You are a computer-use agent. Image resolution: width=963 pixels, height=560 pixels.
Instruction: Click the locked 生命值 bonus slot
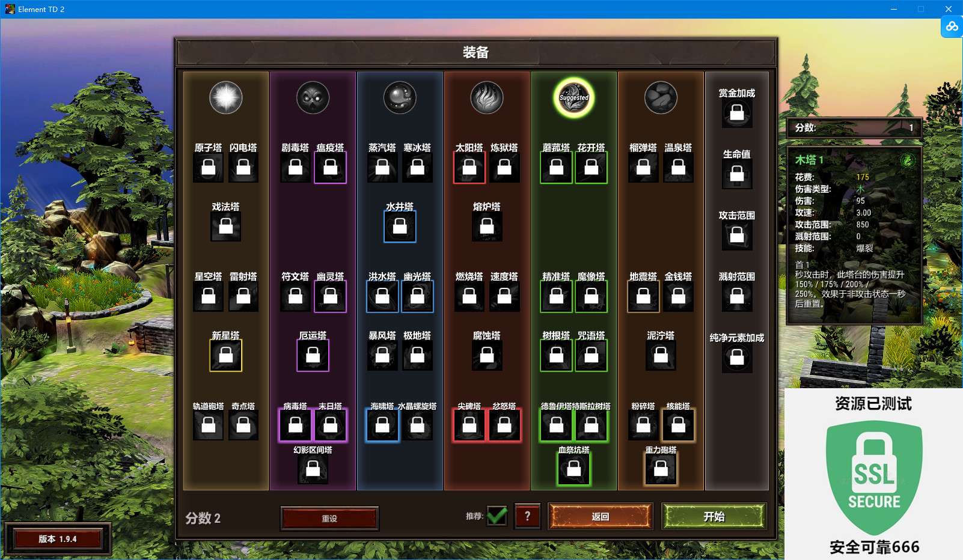pyautogui.click(x=737, y=174)
